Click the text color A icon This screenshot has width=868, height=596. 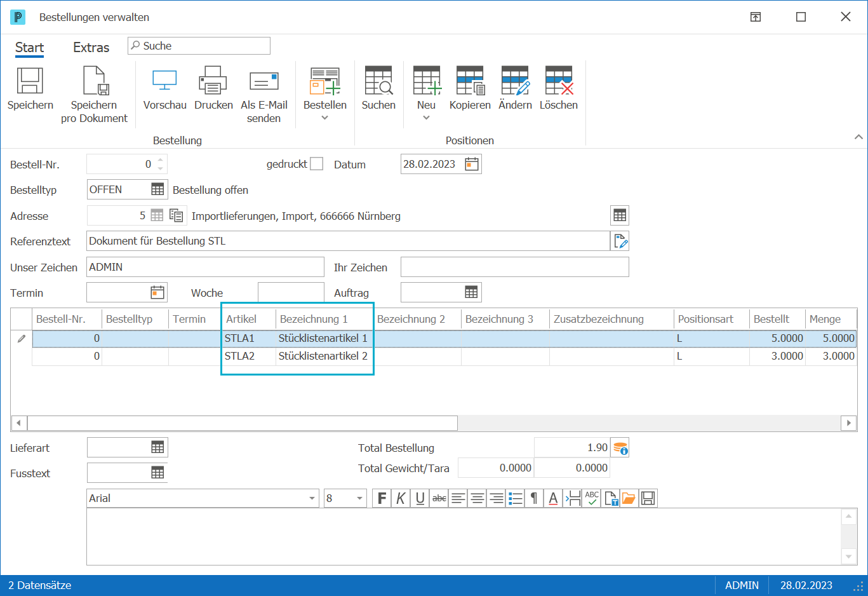pos(553,498)
